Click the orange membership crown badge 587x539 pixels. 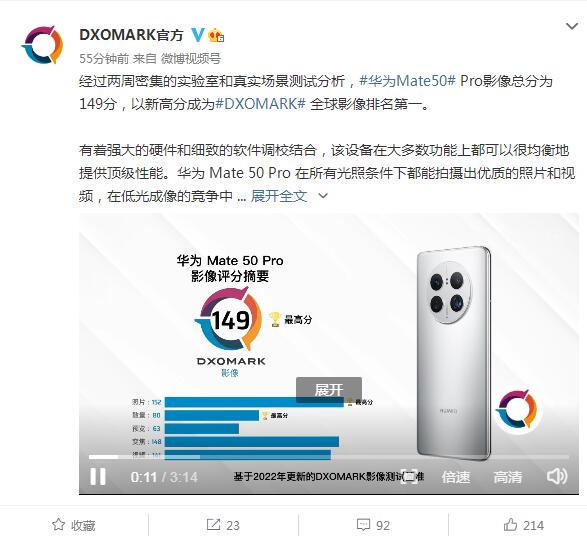(216, 35)
